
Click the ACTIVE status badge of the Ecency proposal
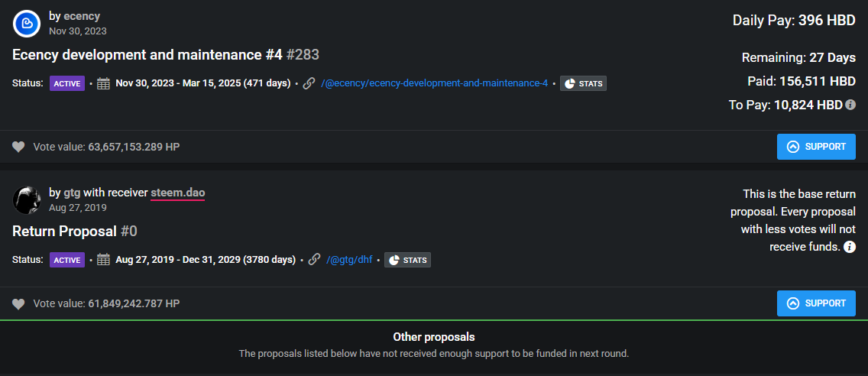point(67,83)
